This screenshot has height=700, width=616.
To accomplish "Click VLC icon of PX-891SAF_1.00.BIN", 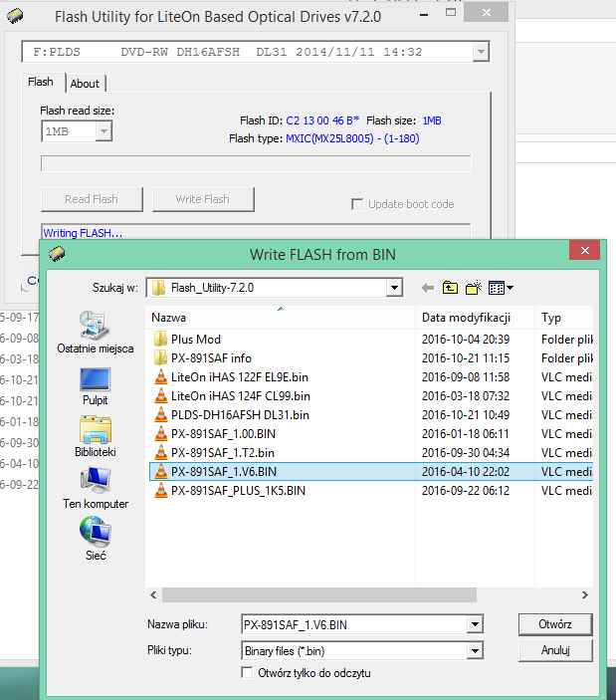I will (x=160, y=434).
